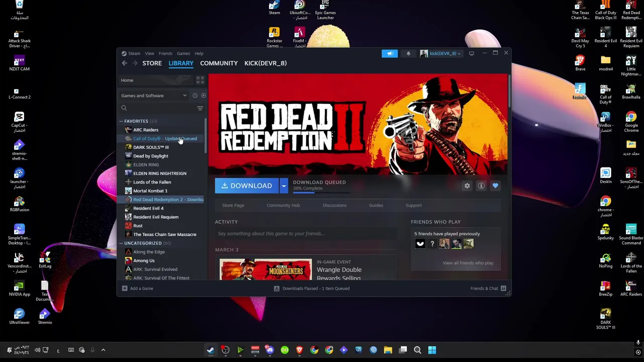Click View all friends who play
Viewport: 644px width, 362px height.
click(468, 263)
